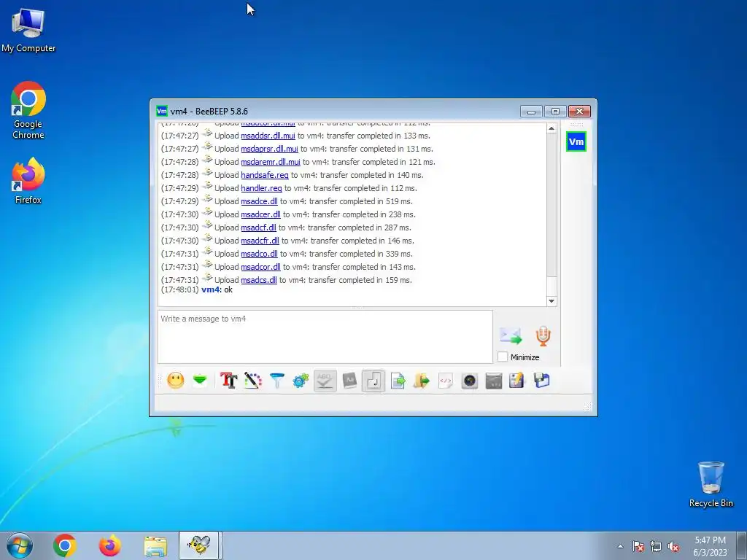This screenshot has width=747, height=560.
Task: Select the Vm user avatar in the side panel
Action: (576, 141)
